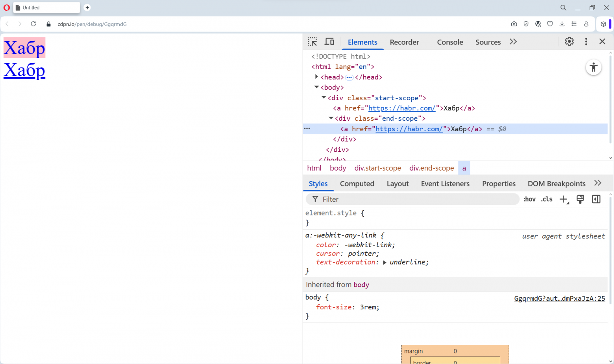Click the head ellipsis expand badge

click(x=349, y=77)
